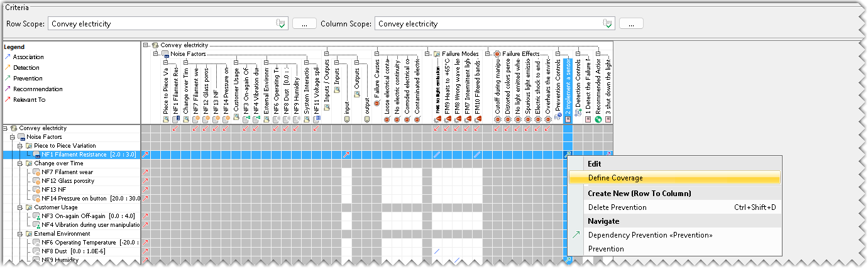Collapse the Failure Modes column group
This screenshot has height=269, width=868.
[428, 54]
